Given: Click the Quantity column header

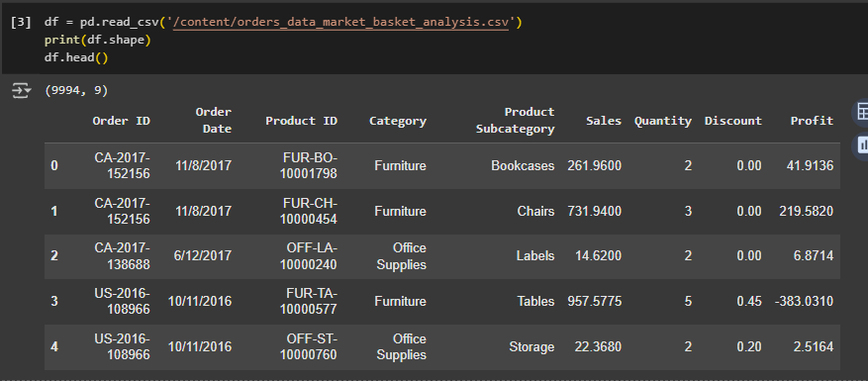Looking at the screenshot, I should point(663,121).
